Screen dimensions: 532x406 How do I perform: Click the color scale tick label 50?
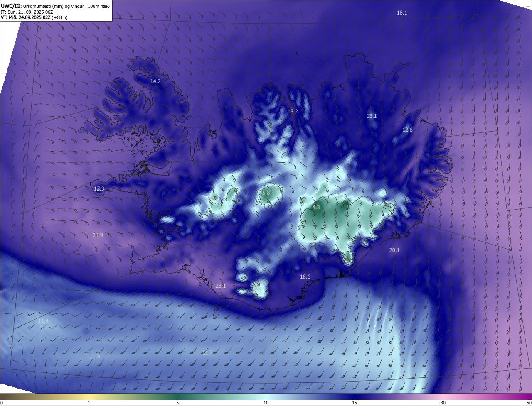pyautogui.click(x=529, y=403)
